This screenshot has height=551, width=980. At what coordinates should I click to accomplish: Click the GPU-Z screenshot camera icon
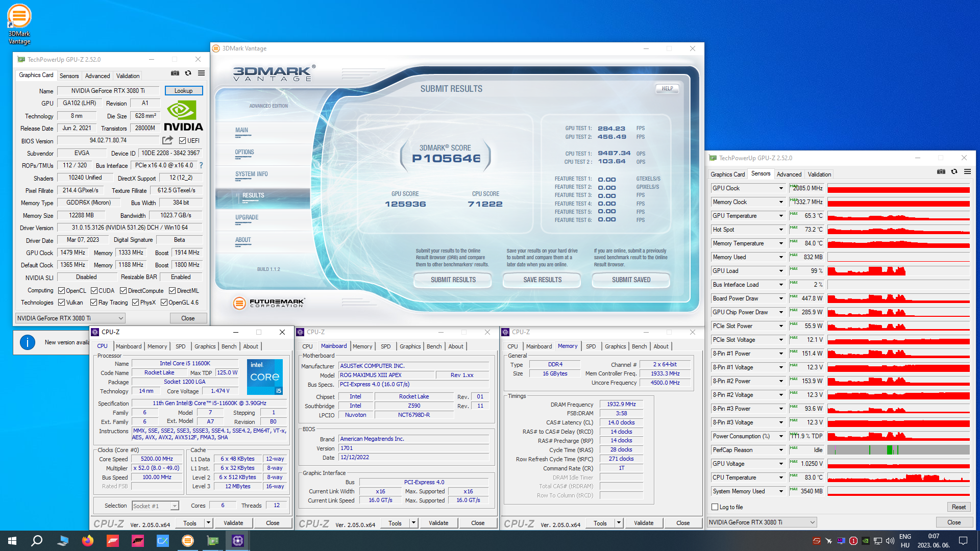[x=175, y=73]
